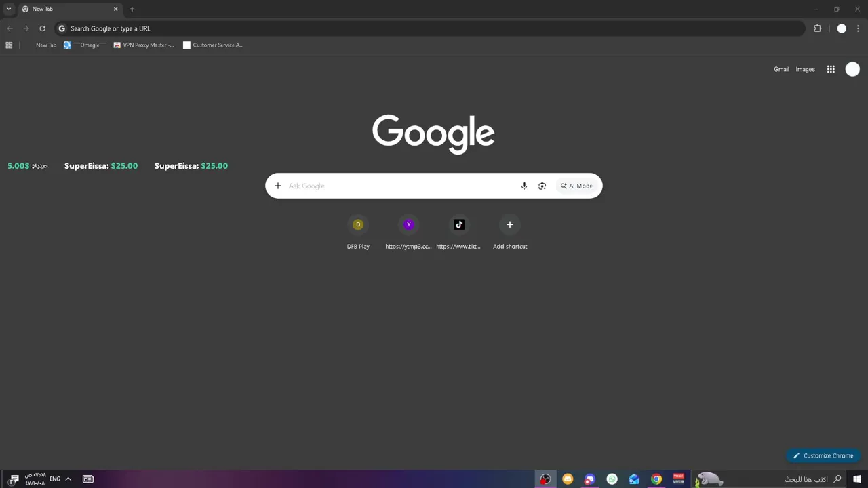
Task: Open the Google account avatar on the page
Action: point(852,69)
